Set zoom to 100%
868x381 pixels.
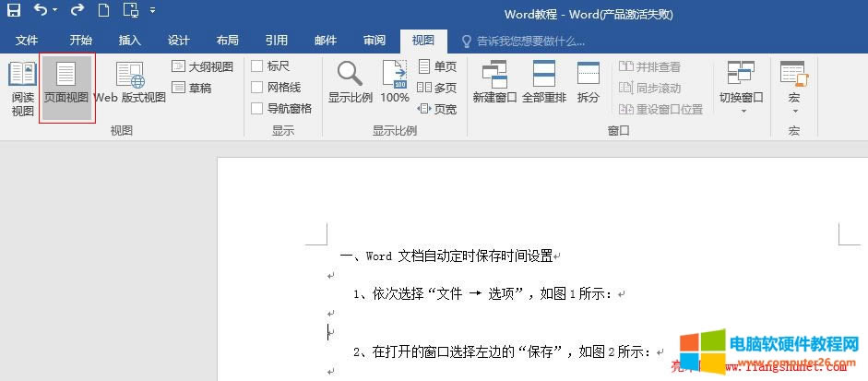[395, 83]
